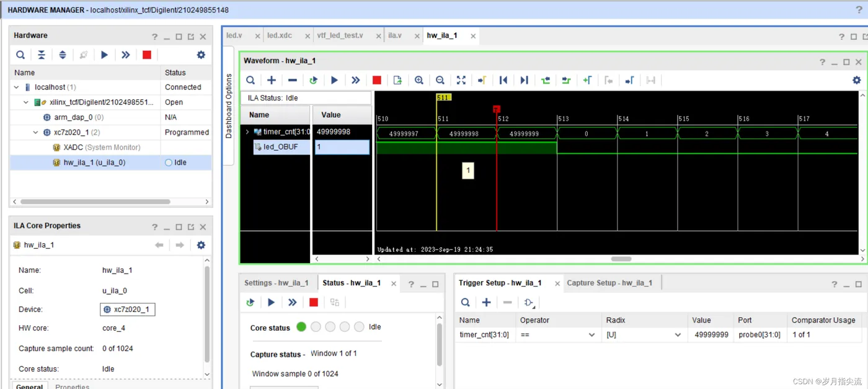Open vtf_led_test.v tab

[x=340, y=36]
